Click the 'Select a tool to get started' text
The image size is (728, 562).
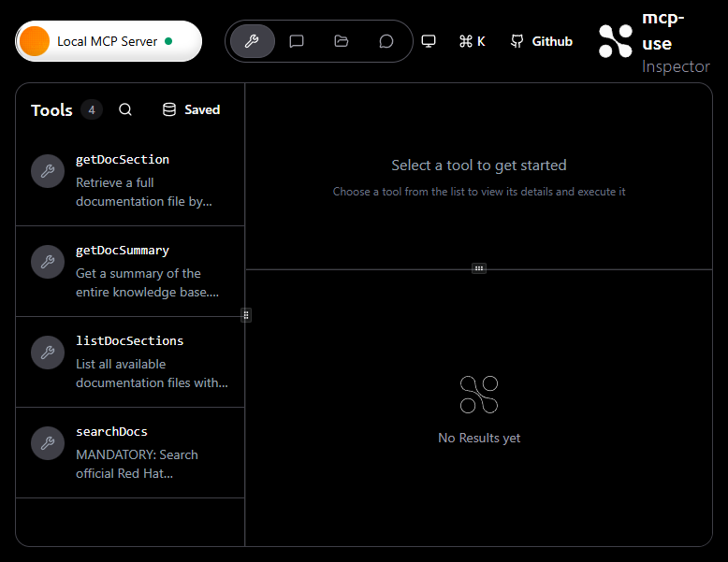pos(479,166)
